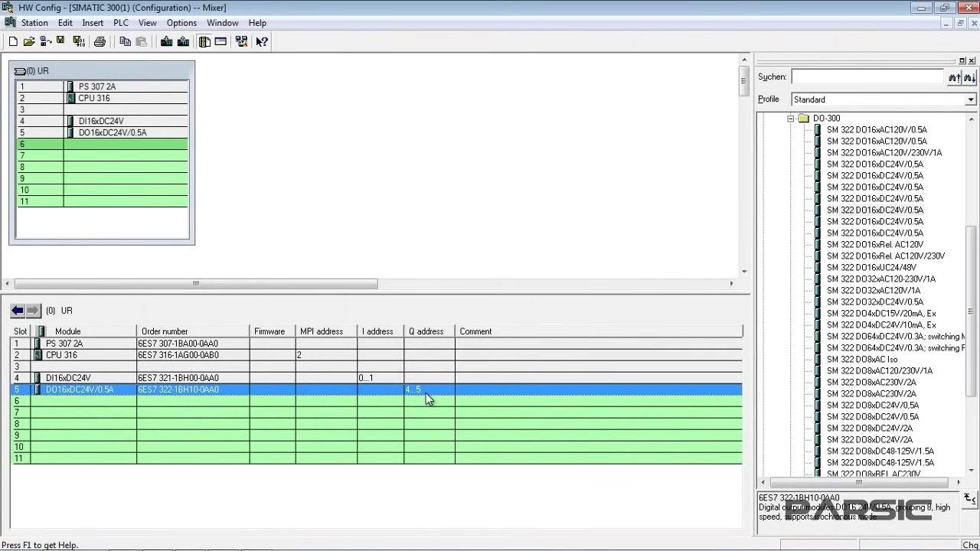Click the Comment column header
This screenshot has height=551, width=980.
tap(599, 331)
